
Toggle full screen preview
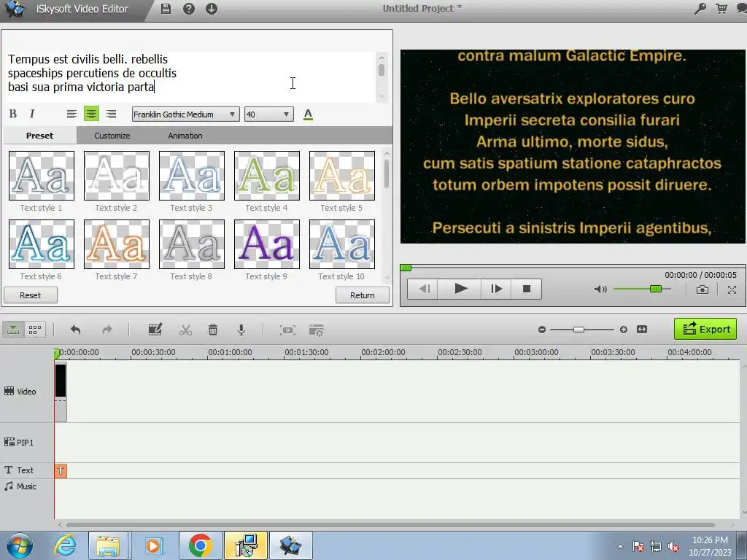pos(732,289)
